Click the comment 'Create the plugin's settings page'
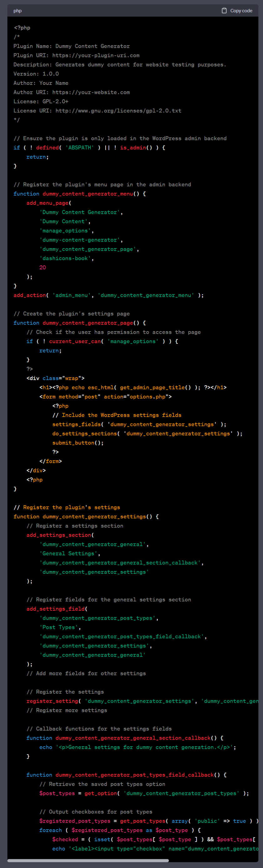 point(71,314)
